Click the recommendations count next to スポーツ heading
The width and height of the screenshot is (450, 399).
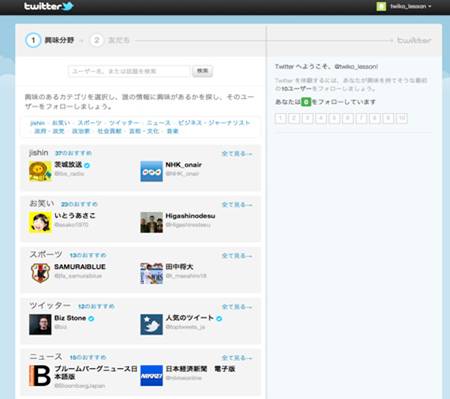coord(88,255)
